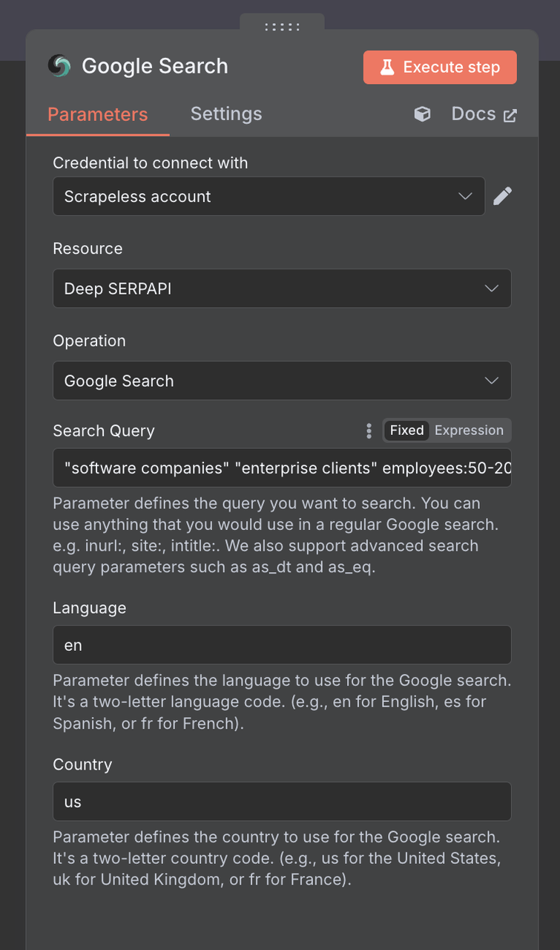Open the Scrapeless account credential dropdown

pos(269,196)
